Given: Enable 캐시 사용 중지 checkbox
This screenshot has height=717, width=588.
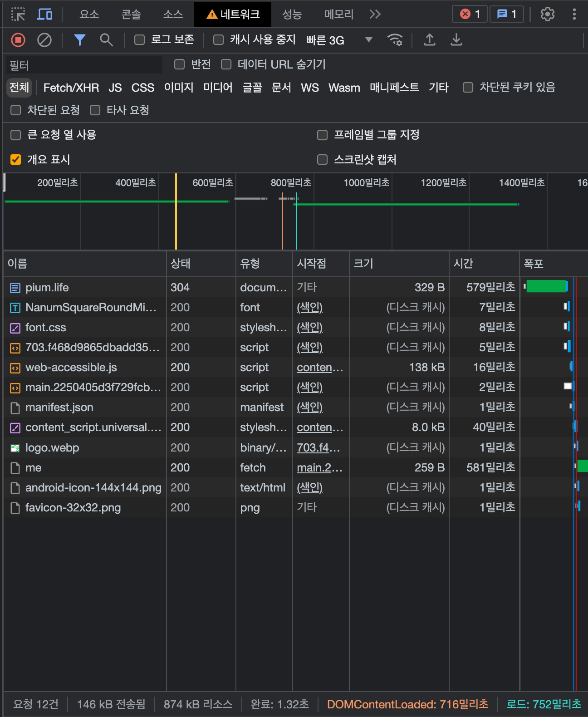Looking at the screenshot, I should pos(219,40).
